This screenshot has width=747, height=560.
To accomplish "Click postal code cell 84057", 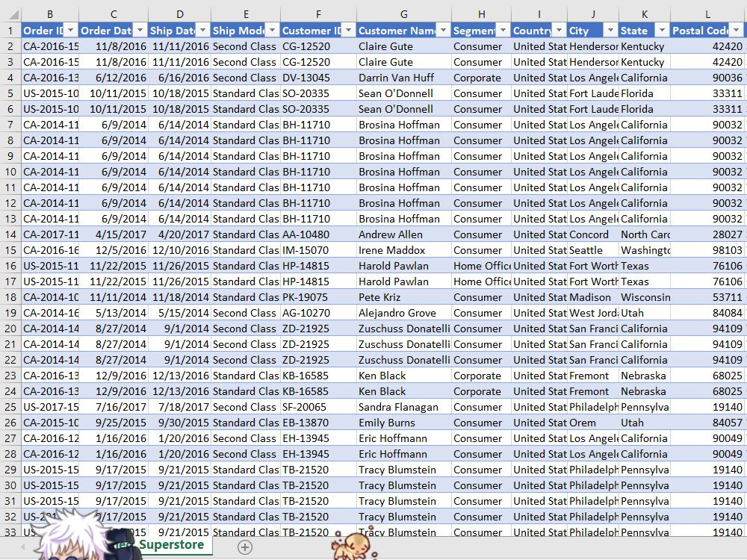I will tap(708, 423).
